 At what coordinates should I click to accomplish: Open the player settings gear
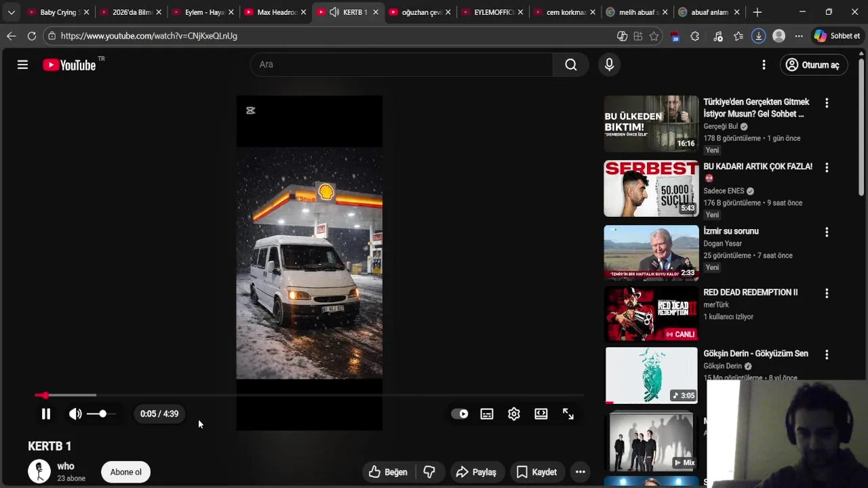tap(514, 413)
